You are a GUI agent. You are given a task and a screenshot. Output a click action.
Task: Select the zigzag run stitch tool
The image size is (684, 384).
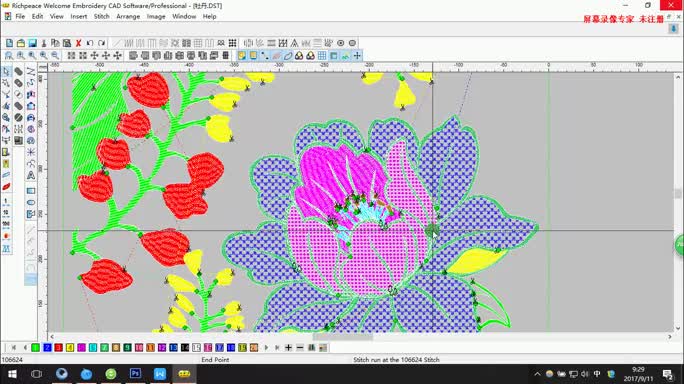pyautogui.click(x=31, y=71)
